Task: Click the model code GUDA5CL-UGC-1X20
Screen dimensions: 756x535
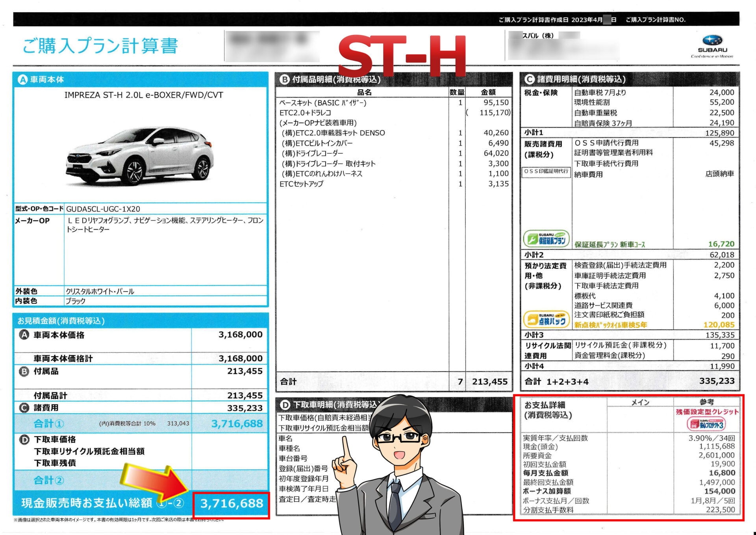Action: point(103,209)
